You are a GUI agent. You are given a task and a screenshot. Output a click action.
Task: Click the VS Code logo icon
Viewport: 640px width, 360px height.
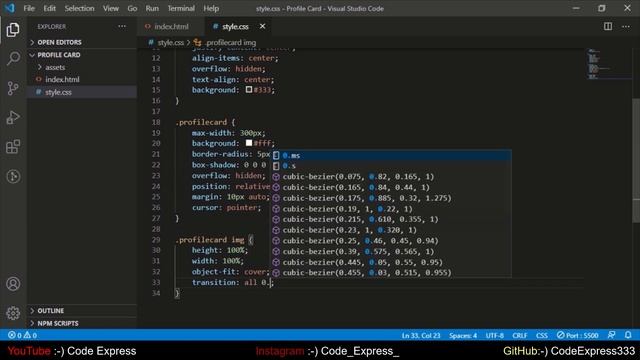tap(9, 8)
